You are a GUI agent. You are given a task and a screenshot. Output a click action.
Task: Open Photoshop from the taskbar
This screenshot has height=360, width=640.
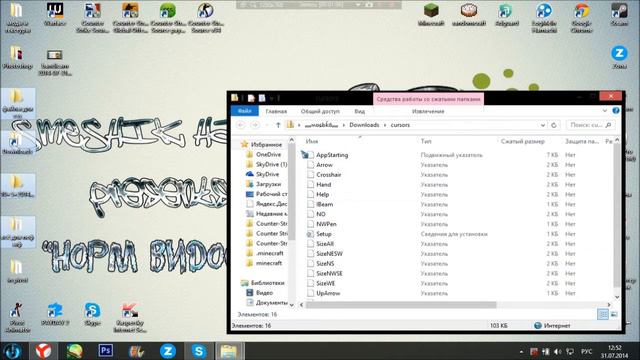(x=105, y=351)
